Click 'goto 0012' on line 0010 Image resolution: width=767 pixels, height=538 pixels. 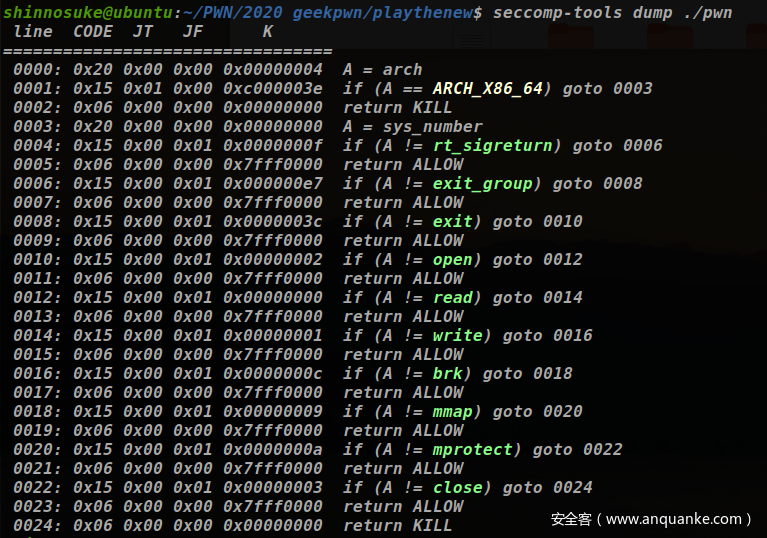pyautogui.click(x=537, y=260)
